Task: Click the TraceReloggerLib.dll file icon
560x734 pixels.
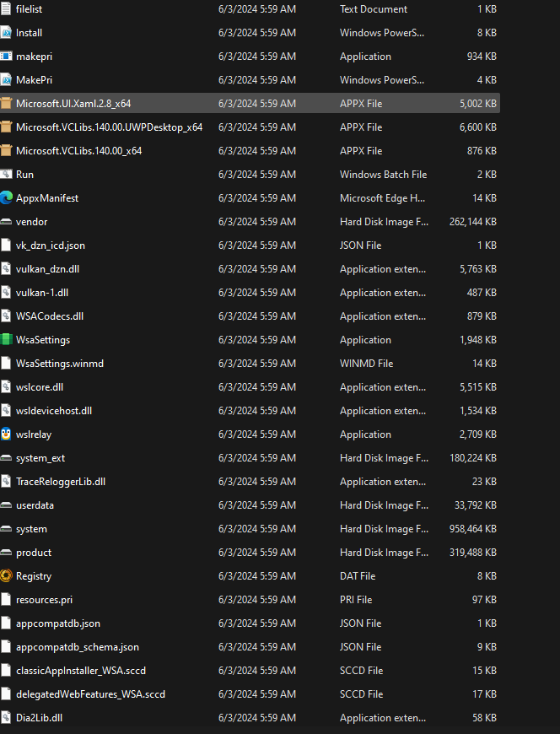Action: (x=6, y=482)
